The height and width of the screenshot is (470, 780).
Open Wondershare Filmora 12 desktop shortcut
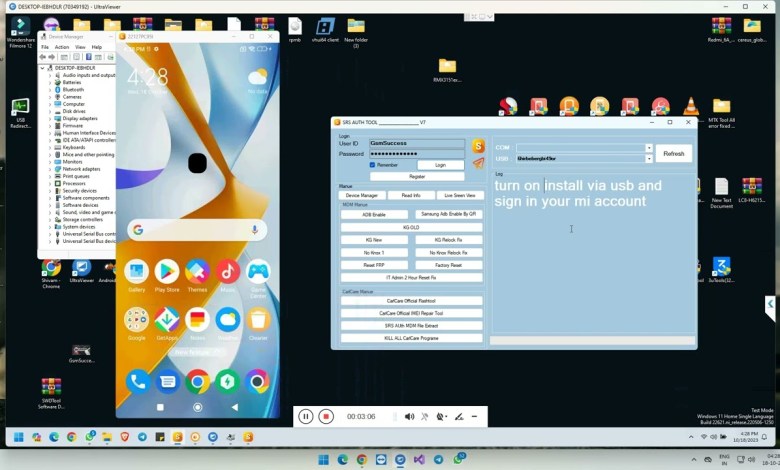pyautogui.click(x=20, y=32)
